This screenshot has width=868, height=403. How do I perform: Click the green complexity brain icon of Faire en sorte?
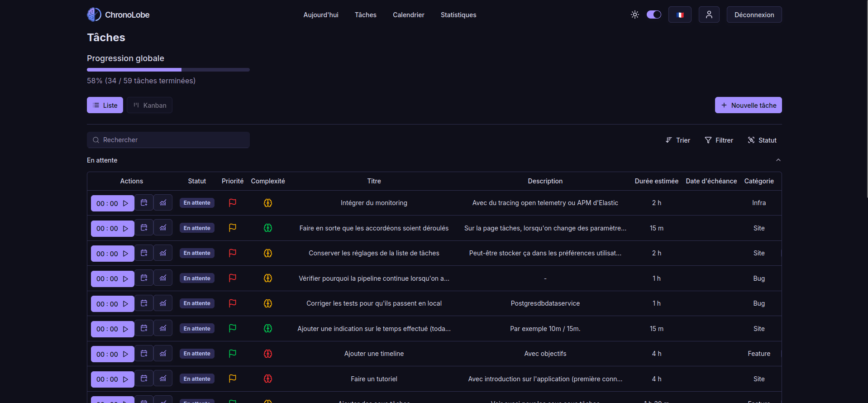(x=268, y=228)
